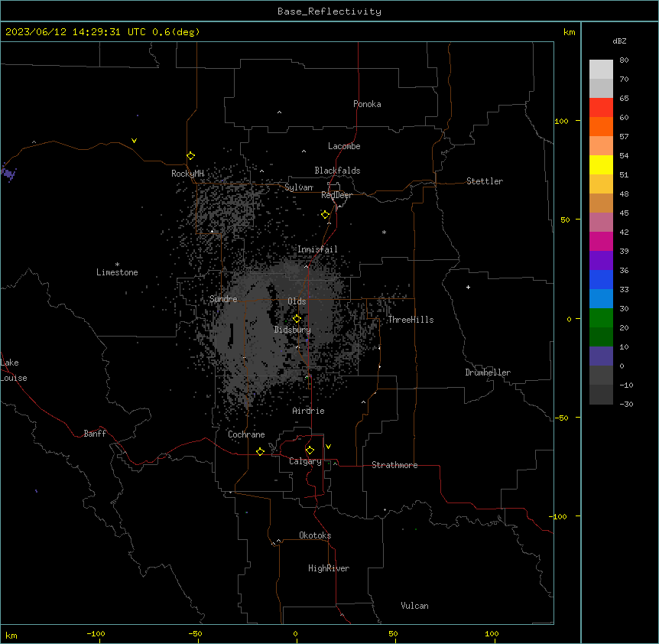Click the asterisk marker above Limestone label

(117, 265)
